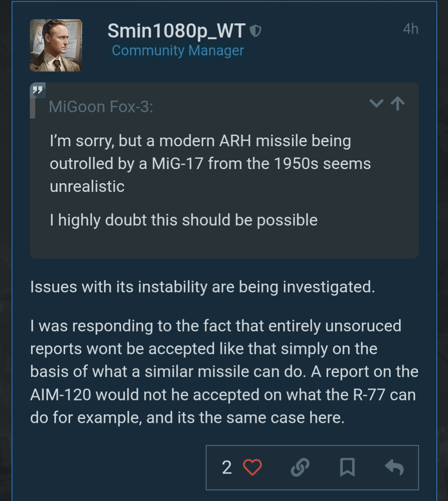Show who liked via the 2 count
The image size is (448, 501).
tap(227, 467)
